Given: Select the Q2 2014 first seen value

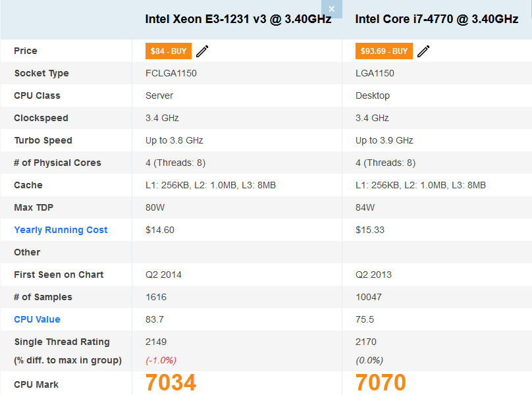Looking at the screenshot, I should tap(163, 275).
